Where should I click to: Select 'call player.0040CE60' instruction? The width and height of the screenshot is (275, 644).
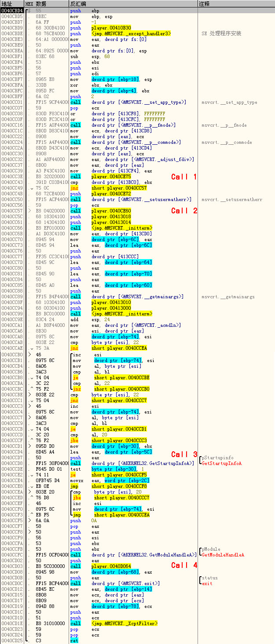point(101,211)
